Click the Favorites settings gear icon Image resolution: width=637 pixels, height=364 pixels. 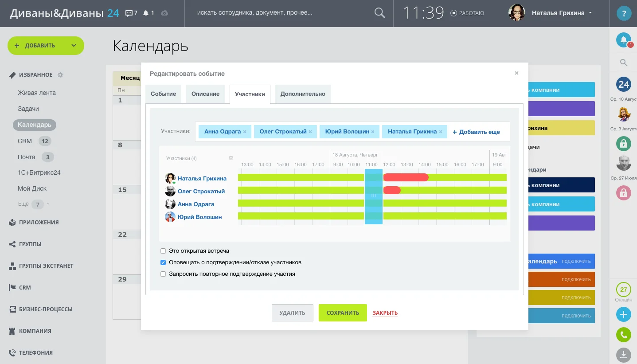coord(60,75)
